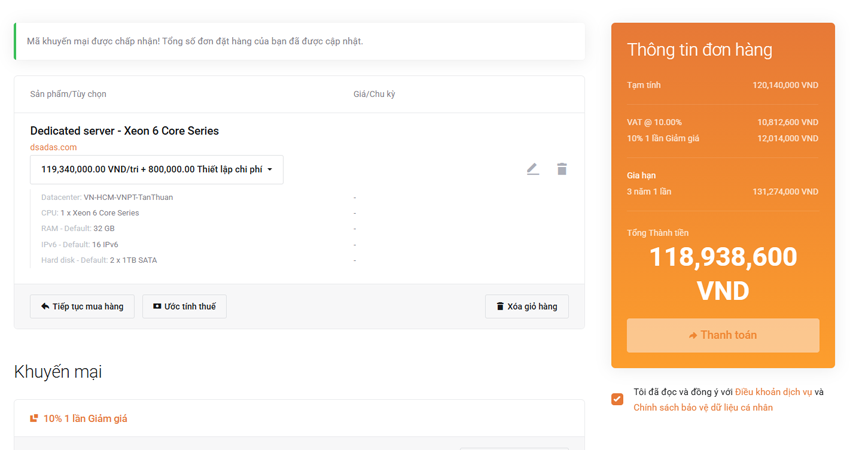Proceed with the Thanh toán button
850x450 pixels.
(722, 335)
